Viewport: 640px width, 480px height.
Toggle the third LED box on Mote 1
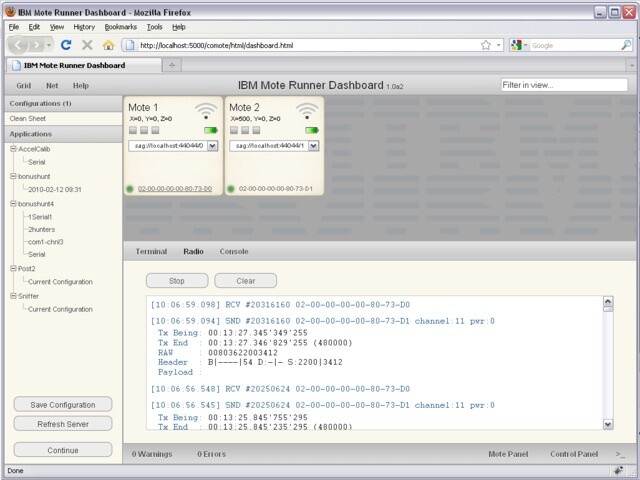click(155, 130)
